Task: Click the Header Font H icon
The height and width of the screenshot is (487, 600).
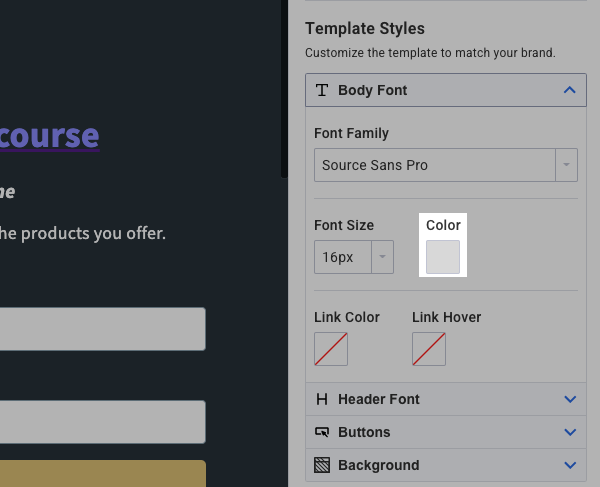Action: tap(322, 399)
